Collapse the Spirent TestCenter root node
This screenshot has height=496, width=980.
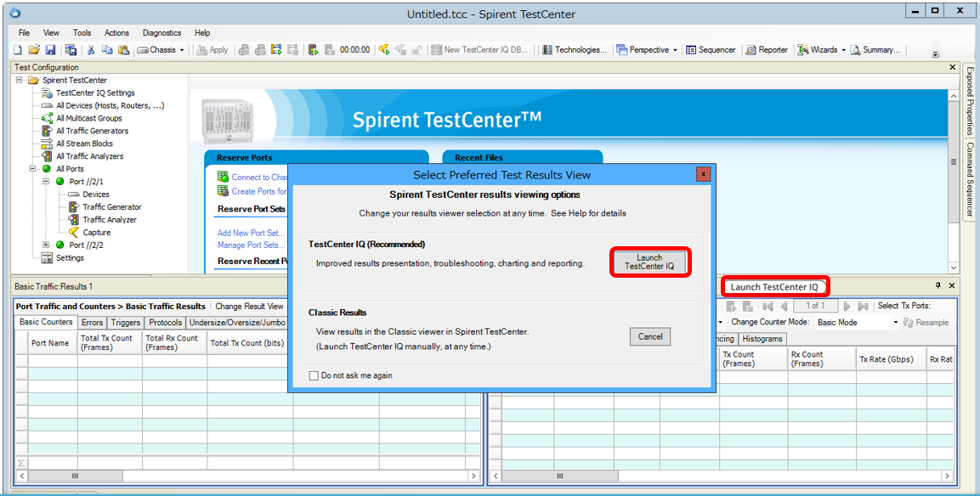coord(20,80)
